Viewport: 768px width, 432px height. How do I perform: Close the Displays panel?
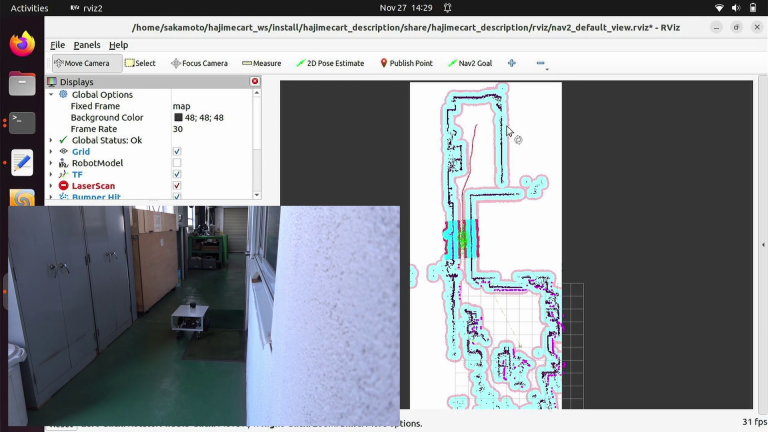(x=255, y=82)
